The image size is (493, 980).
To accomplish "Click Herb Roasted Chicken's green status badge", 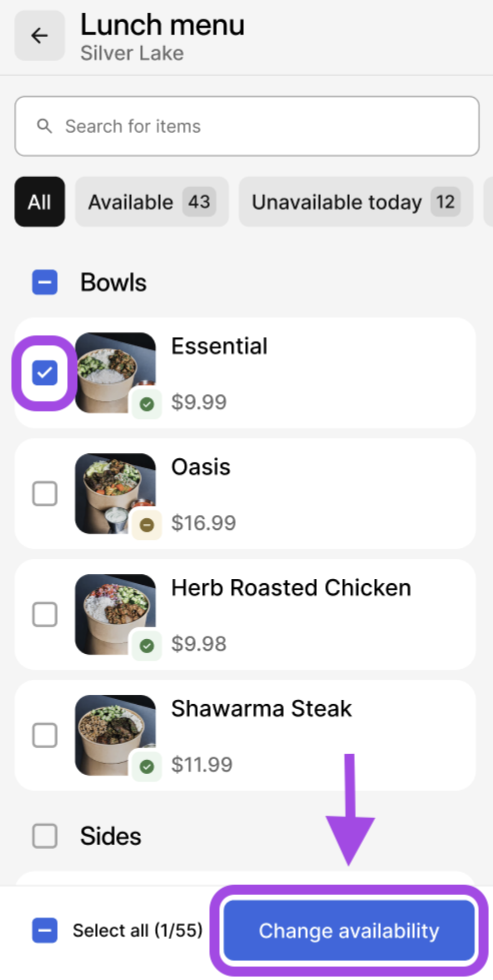I will [147, 645].
